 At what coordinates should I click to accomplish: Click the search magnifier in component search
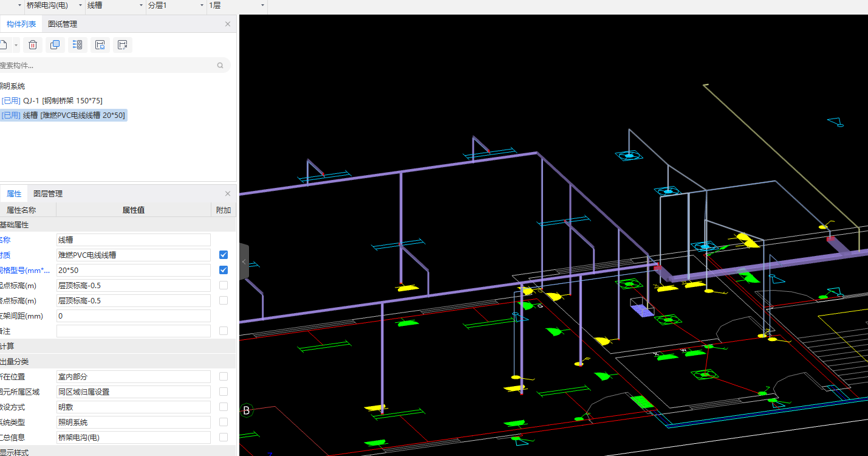click(x=220, y=66)
